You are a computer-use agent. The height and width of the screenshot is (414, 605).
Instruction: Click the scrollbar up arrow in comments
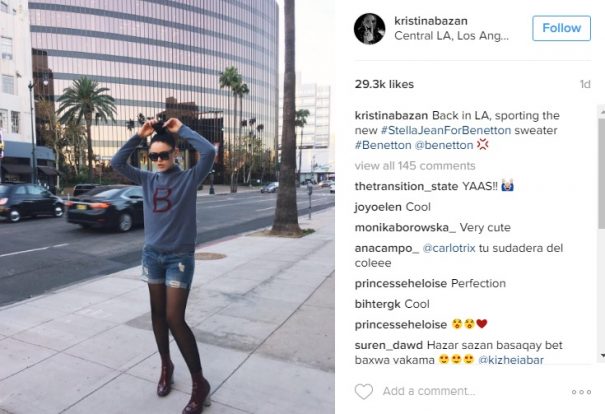pyautogui.click(x=602, y=112)
